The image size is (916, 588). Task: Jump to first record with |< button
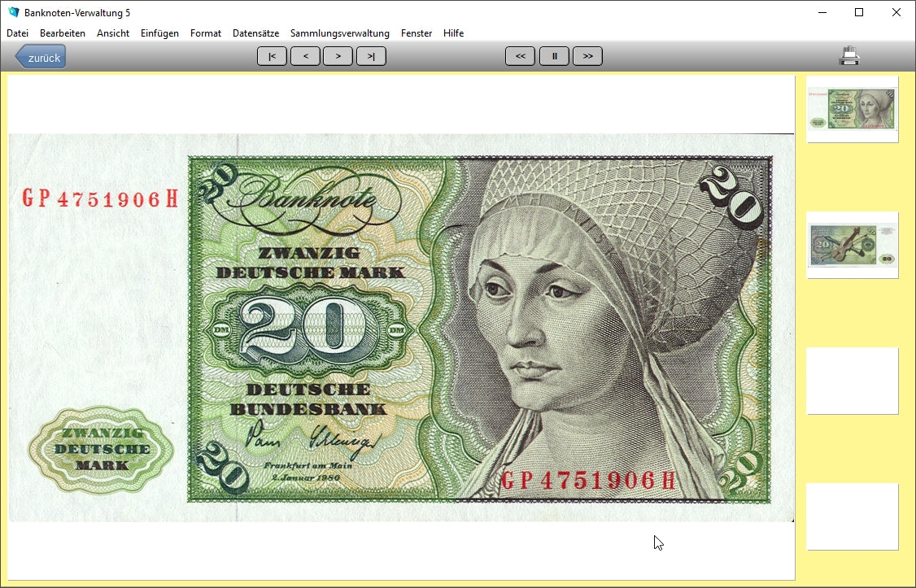click(x=272, y=56)
